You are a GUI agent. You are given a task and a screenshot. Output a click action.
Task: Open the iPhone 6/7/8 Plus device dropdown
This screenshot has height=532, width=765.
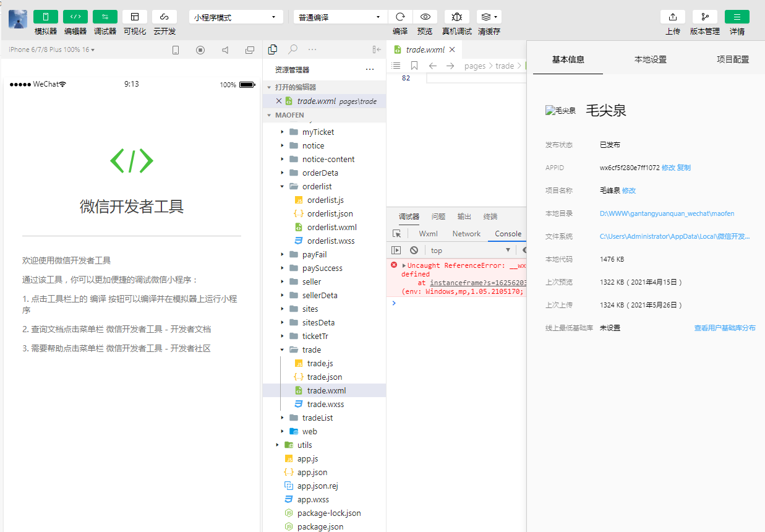[x=52, y=49]
